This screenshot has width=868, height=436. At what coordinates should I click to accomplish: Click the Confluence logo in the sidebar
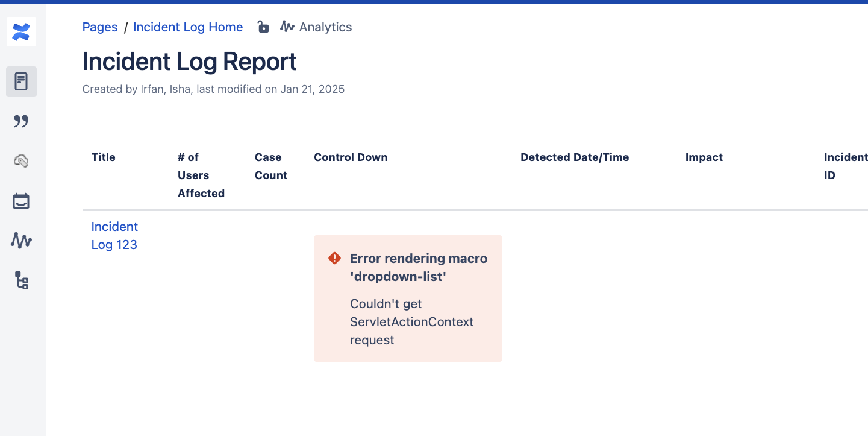pos(21,31)
